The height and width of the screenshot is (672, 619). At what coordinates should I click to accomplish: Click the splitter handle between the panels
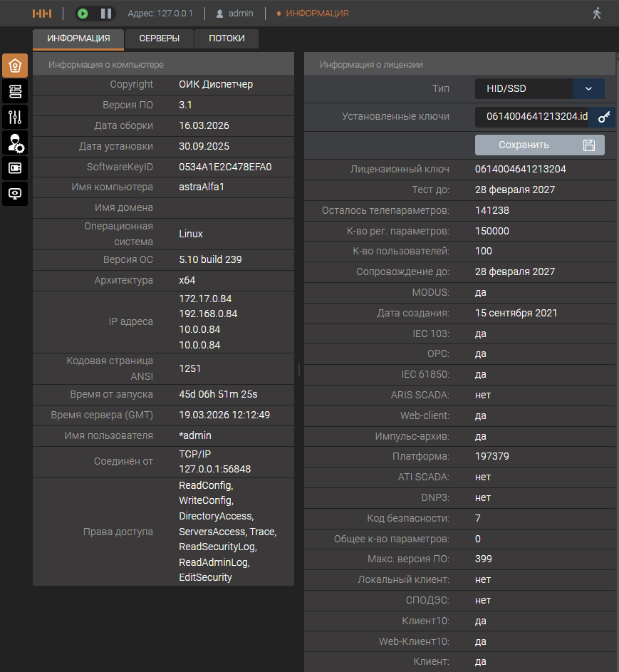click(299, 369)
